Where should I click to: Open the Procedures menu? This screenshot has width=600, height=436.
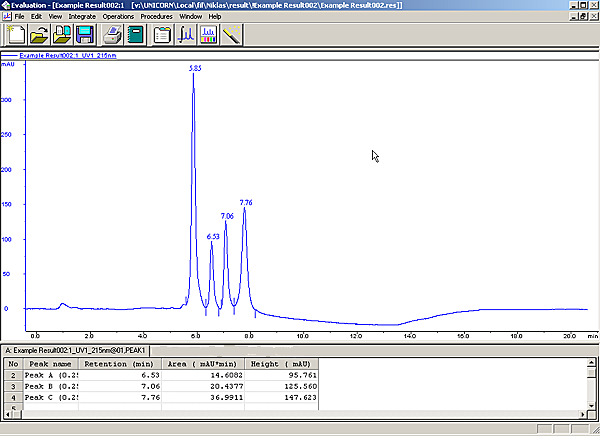point(156,17)
